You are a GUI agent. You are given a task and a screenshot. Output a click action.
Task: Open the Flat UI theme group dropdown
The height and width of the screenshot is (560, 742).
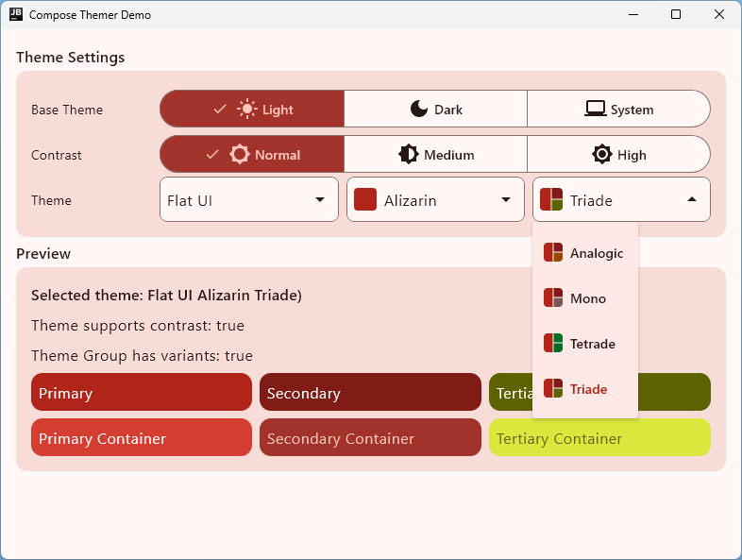(249, 200)
